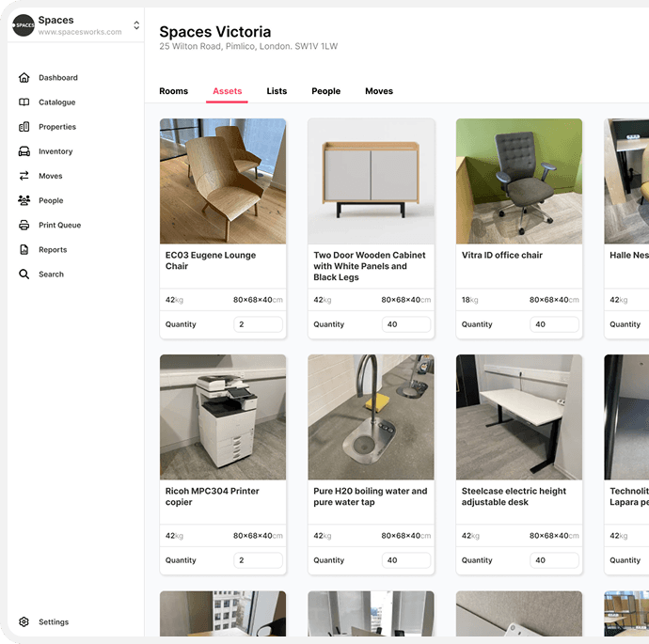Switch to the Rooms tab

(174, 91)
